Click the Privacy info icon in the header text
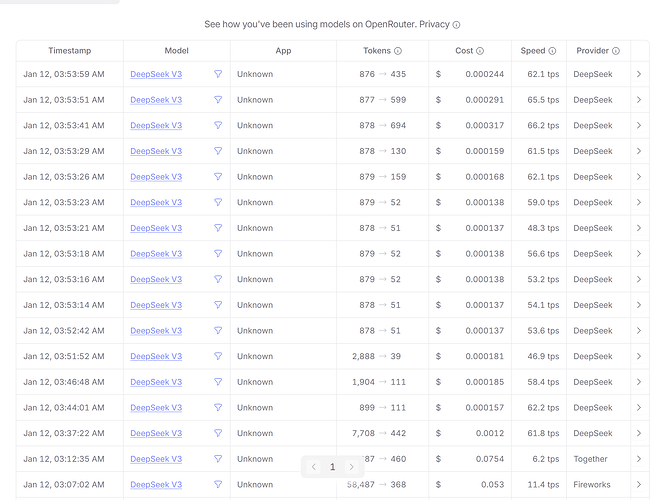 (x=456, y=25)
